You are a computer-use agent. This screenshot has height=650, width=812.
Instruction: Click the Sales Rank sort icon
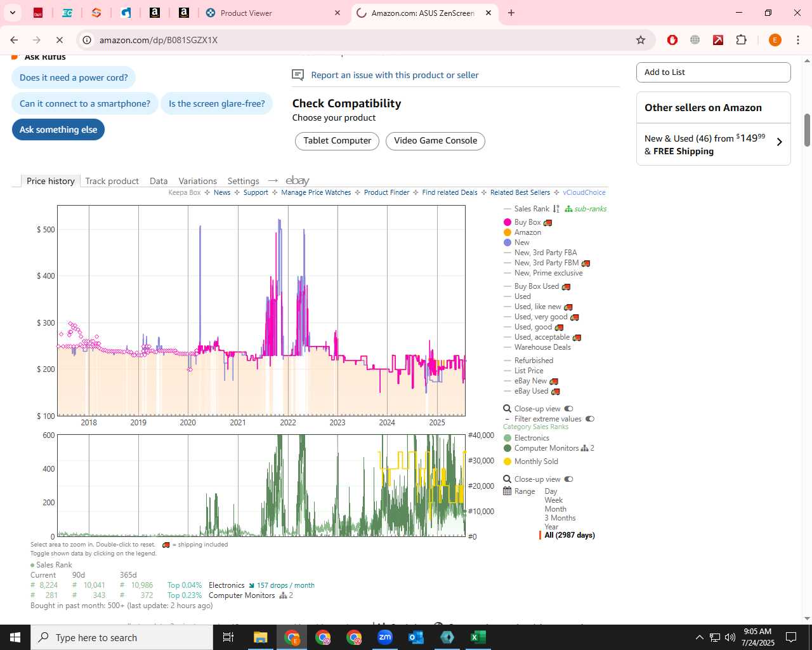556,209
